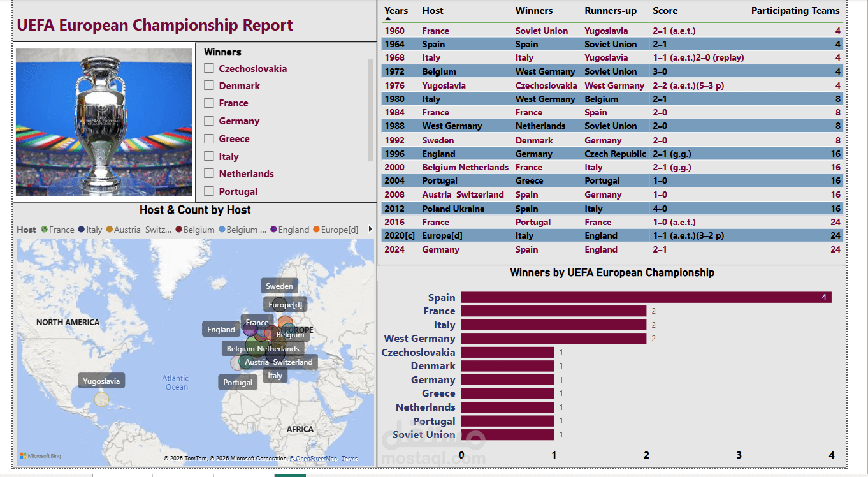The image size is (868, 477).
Task: Click the Portugal label on the map
Action: pos(238,383)
